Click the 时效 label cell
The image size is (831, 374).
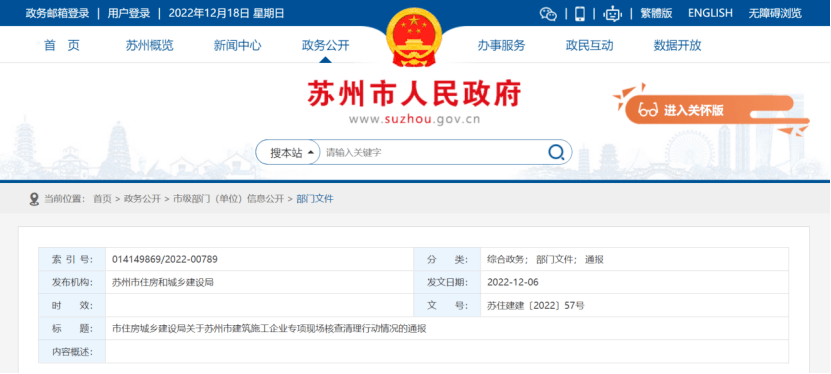[72, 306]
